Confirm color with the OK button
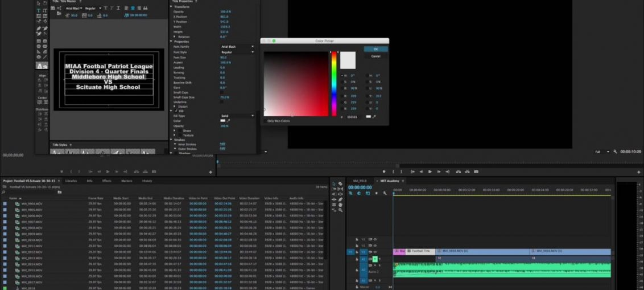Screen dimensions: 644x290 coord(375,49)
